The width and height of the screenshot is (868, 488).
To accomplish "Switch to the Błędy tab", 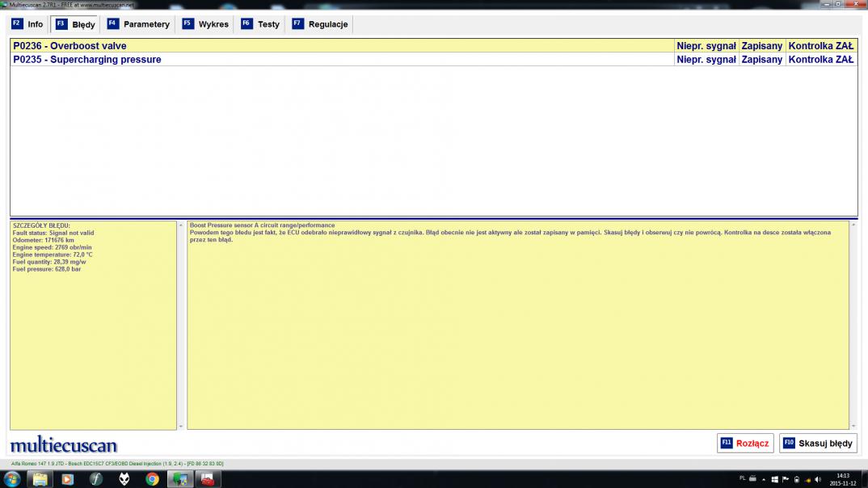I will [75, 24].
